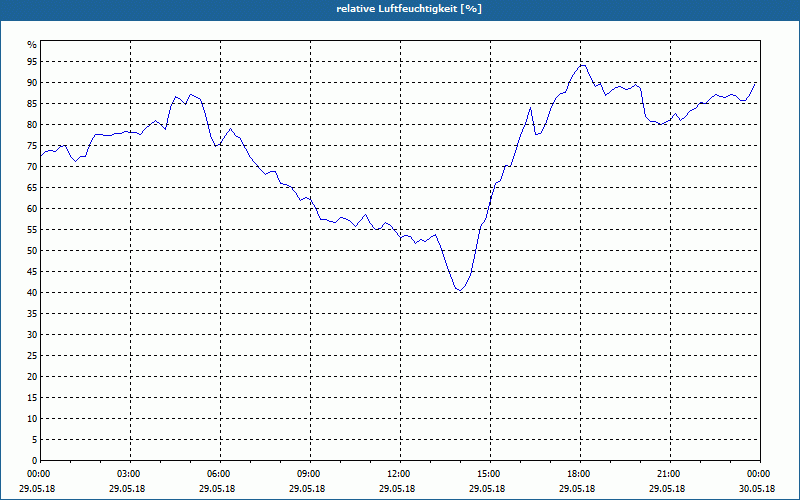Screen dimensions: 800x500
Task: Select the y-axis label '95'
Action: [32, 62]
